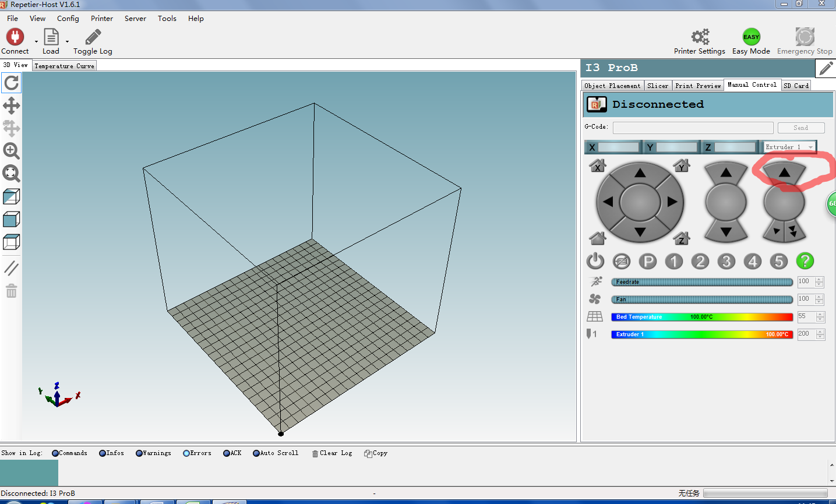
Task: Fast extrude double down arrow
Action: (x=794, y=231)
